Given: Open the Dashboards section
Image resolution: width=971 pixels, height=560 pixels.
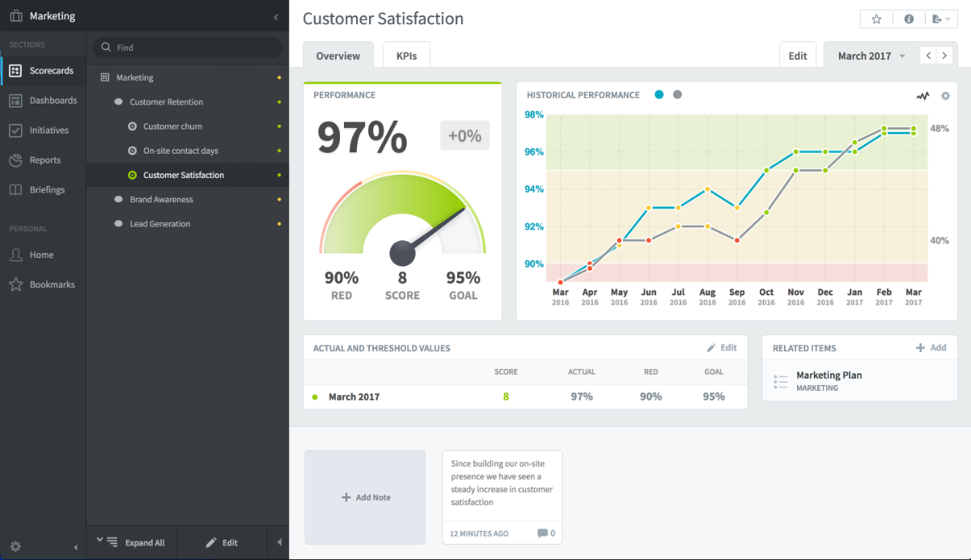Looking at the screenshot, I should pos(15,100).
